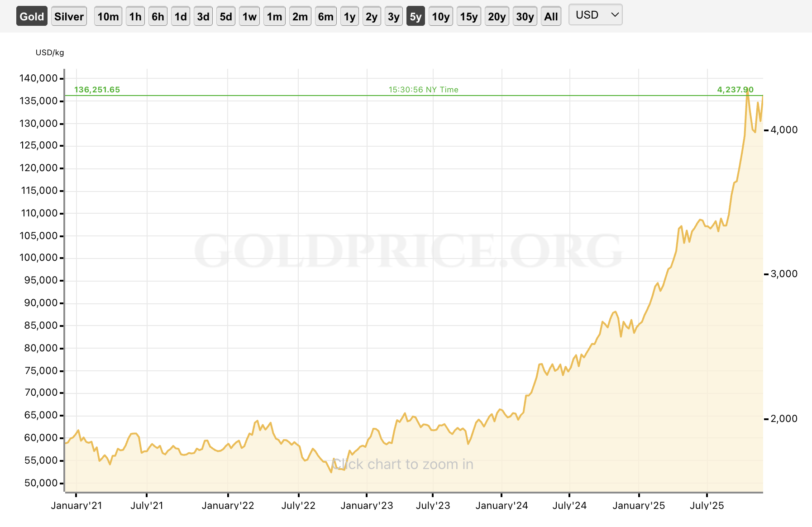Select the 10m timeframe

tap(108, 15)
